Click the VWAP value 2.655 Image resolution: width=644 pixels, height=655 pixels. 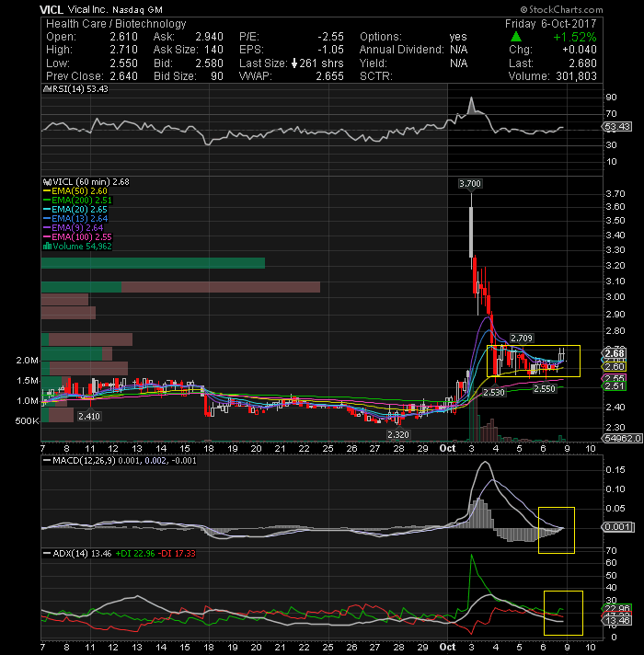point(330,76)
